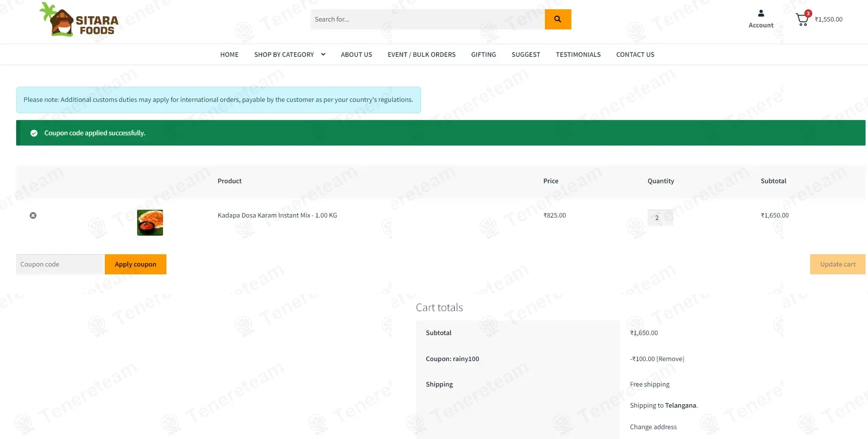868x439 pixels.
Task: Expand the Shop By Category chevron
Action: 323,54
